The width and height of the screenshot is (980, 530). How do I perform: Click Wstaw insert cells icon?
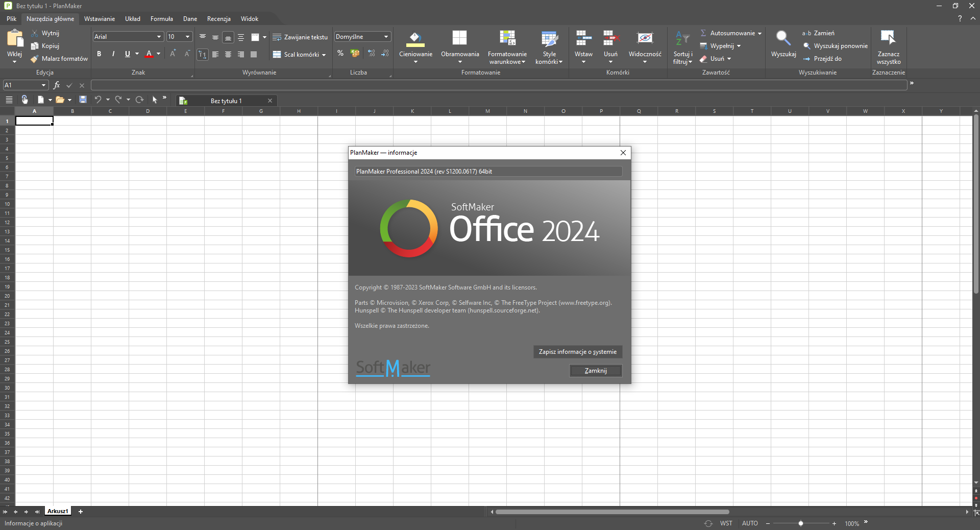(583, 38)
